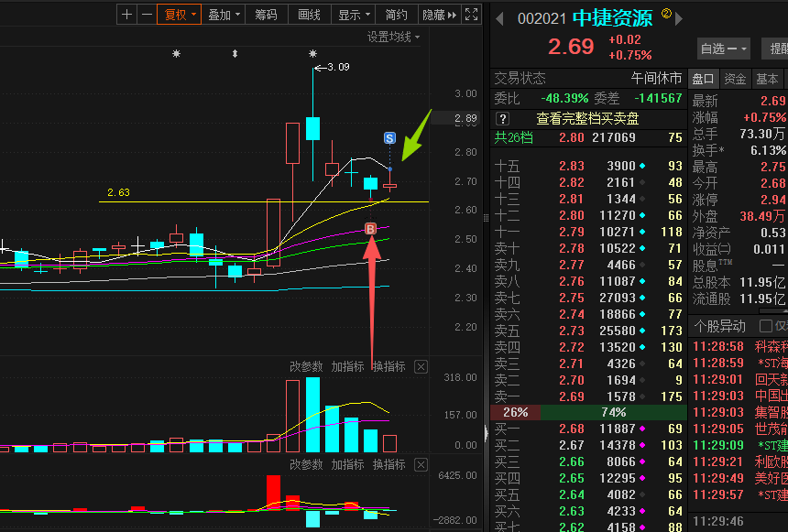Click the cyan dot beside 卖七 27093

(642, 298)
